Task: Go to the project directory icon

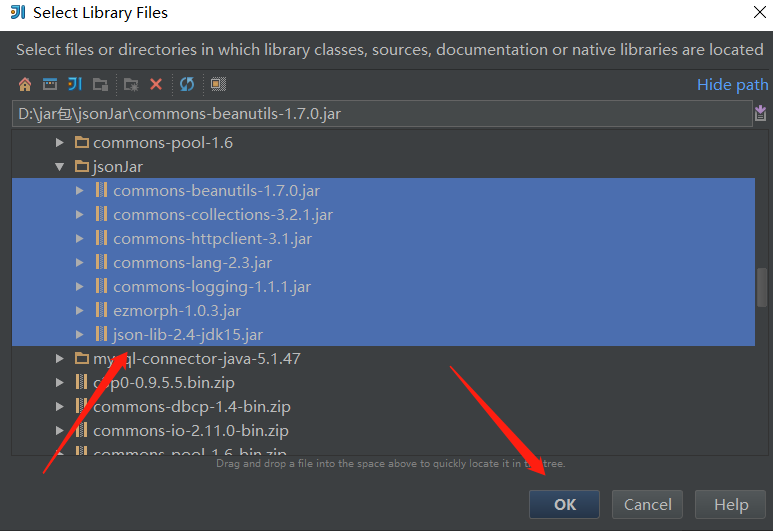Action: pyautogui.click(x=74, y=85)
